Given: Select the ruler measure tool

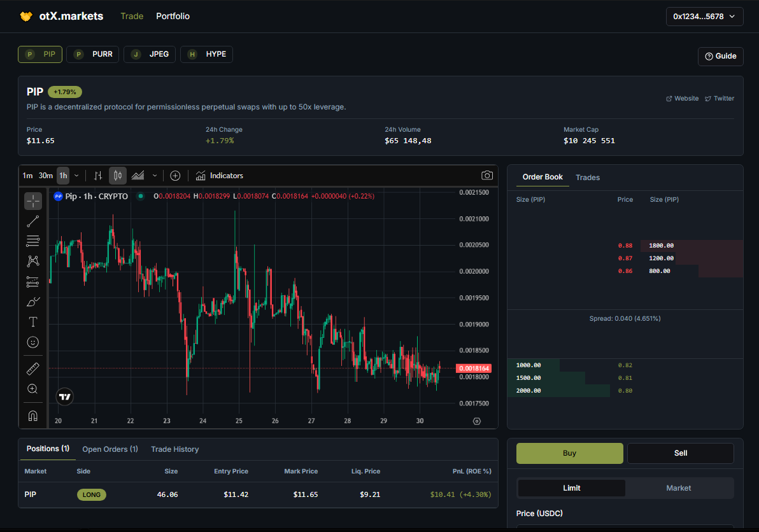Looking at the screenshot, I should click(33, 369).
